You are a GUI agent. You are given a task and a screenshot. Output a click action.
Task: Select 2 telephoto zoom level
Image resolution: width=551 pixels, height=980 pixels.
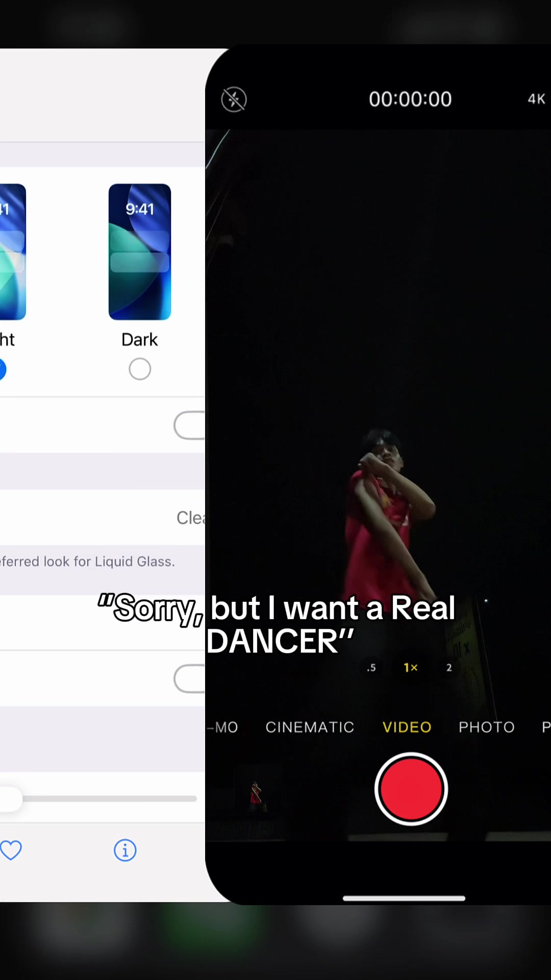click(449, 668)
